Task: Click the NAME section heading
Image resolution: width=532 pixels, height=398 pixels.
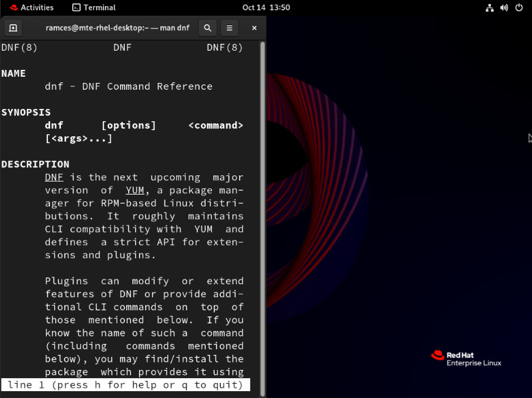Action: point(14,73)
